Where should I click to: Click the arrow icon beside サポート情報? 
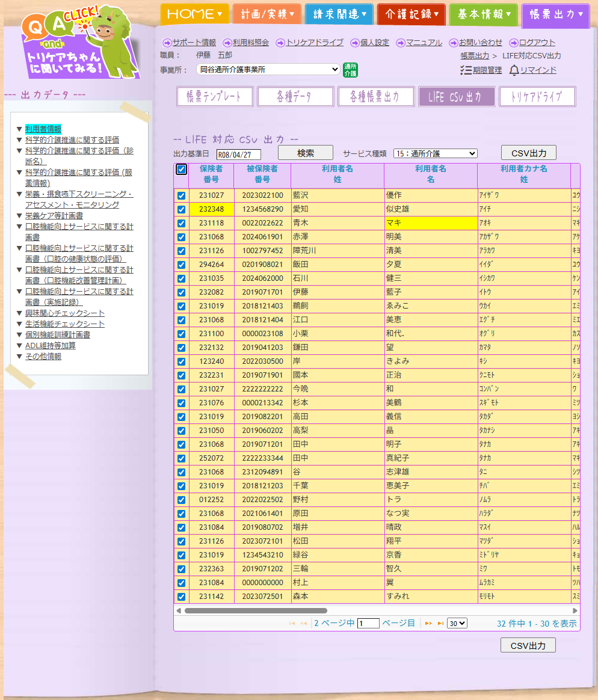click(167, 43)
